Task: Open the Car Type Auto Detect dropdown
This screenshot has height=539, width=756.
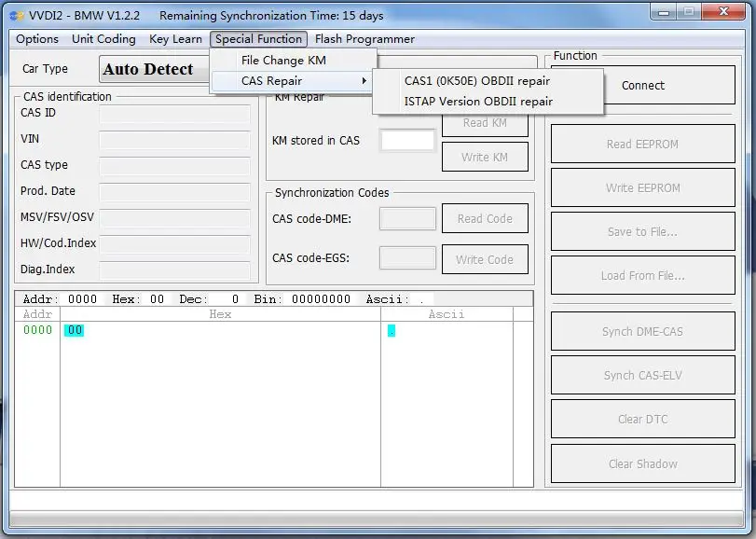Action: (x=155, y=69)
